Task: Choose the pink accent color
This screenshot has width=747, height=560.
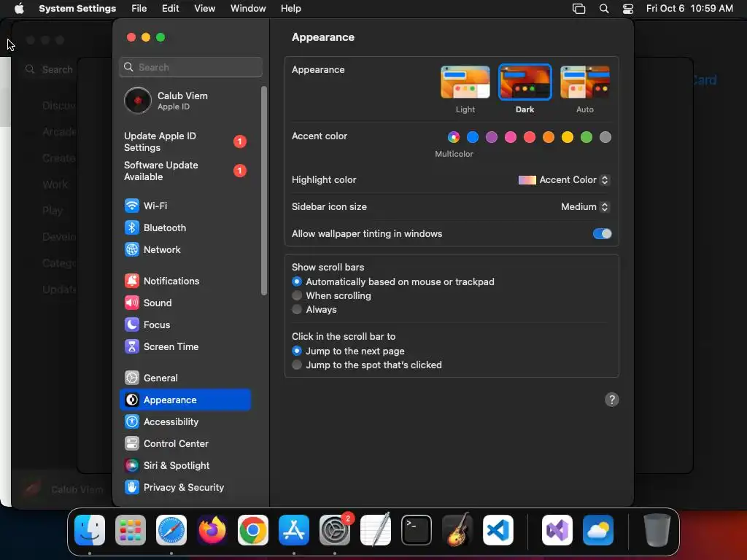Action: (511, 138)
